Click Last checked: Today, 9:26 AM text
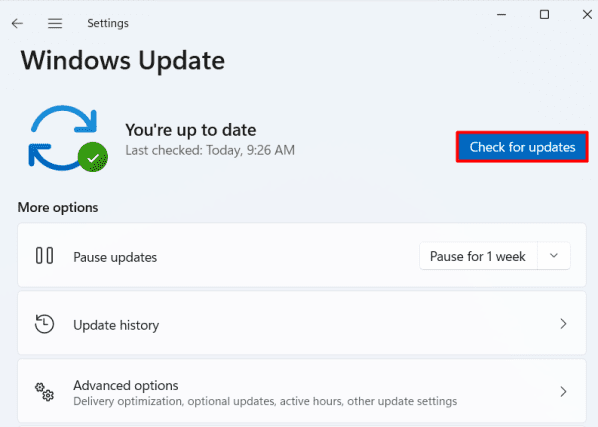The image size is (598, 427). click(x=210, y=150)
